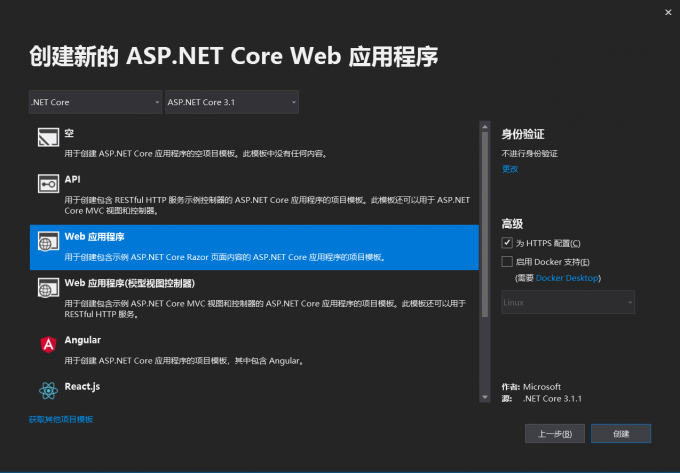
Task: Expand the disabled Linux OS dropdown
Action: [x=568, y=302]
